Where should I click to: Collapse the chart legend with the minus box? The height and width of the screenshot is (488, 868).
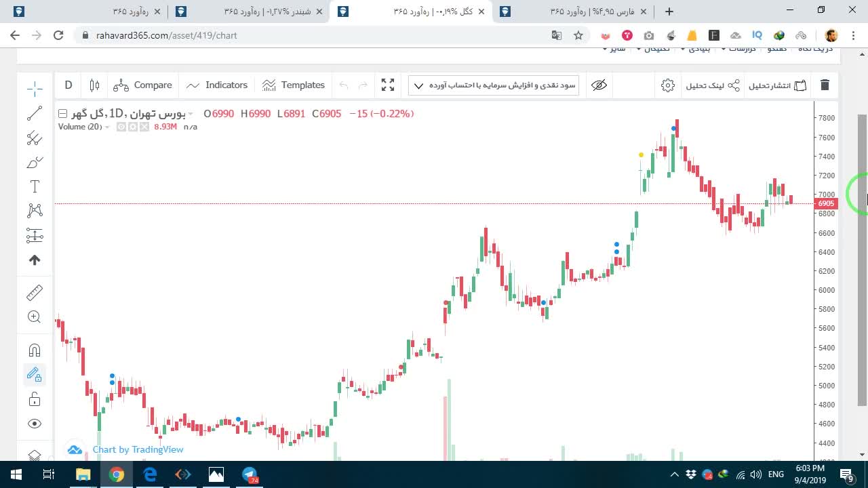[x=62, y=114]
